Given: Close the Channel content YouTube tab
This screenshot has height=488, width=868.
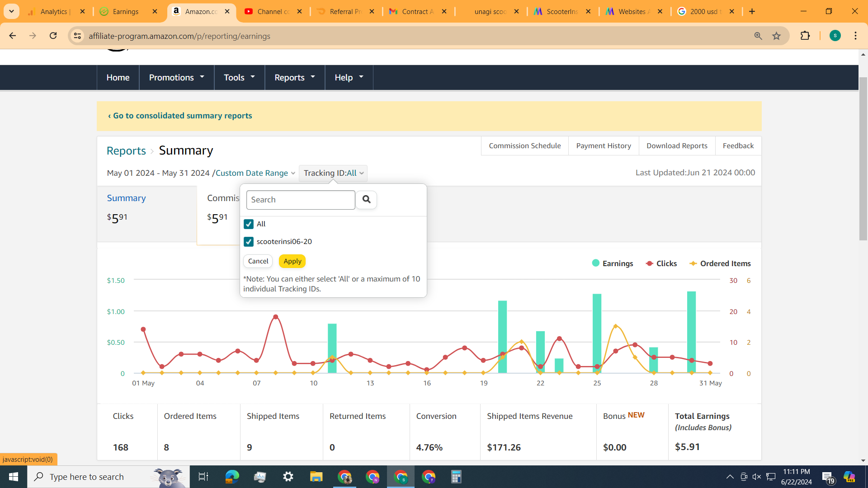Looking at the screenshot, I should pyautogui.click(x=299, y=11).
